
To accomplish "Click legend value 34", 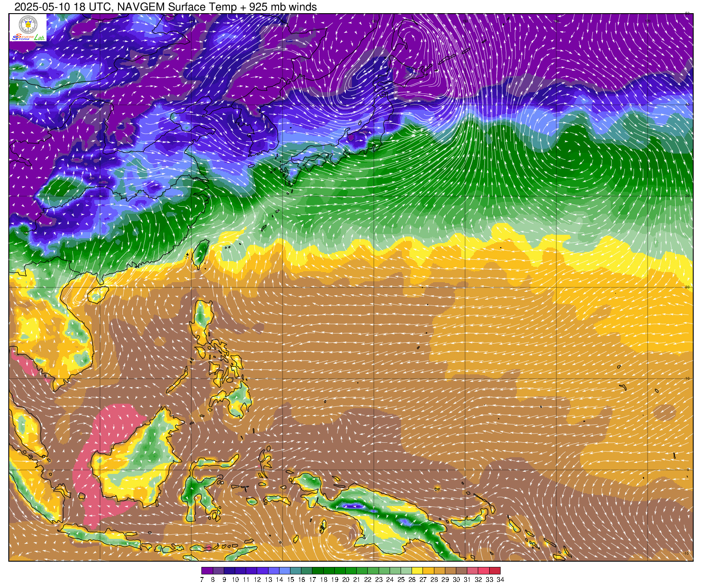I will click(501, 580).
